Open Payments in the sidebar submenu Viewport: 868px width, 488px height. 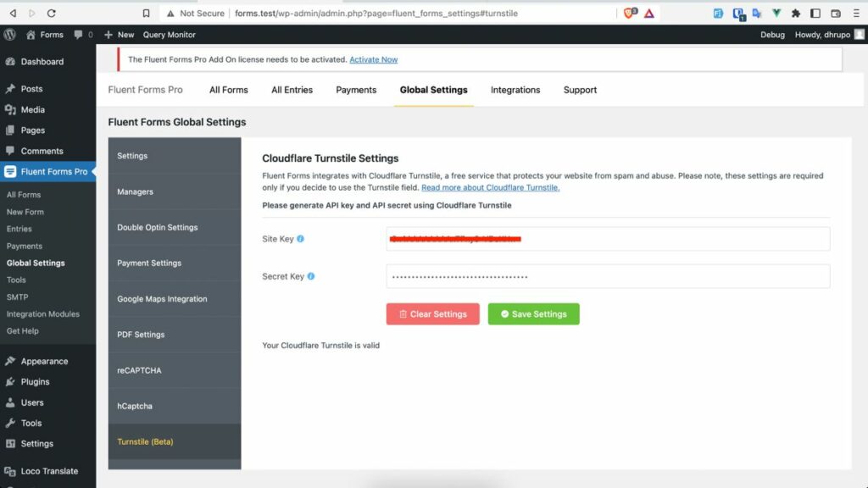[25, 246]
